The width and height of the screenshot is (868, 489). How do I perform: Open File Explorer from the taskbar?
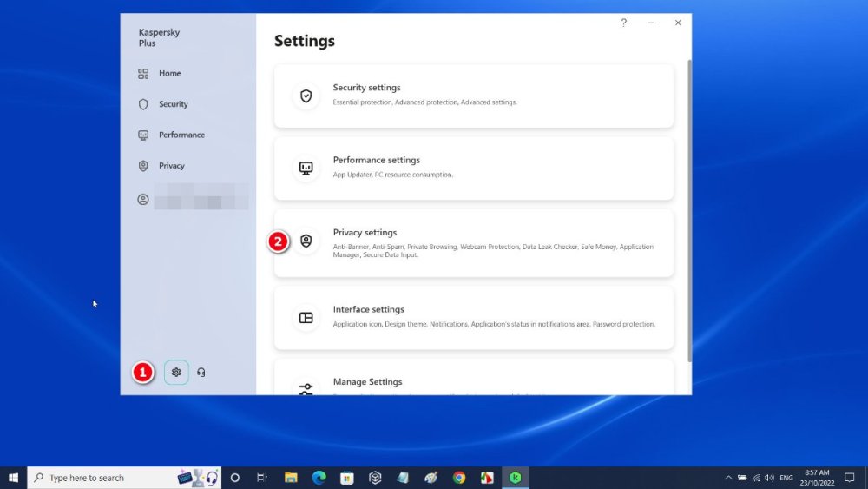coord(291,478)
